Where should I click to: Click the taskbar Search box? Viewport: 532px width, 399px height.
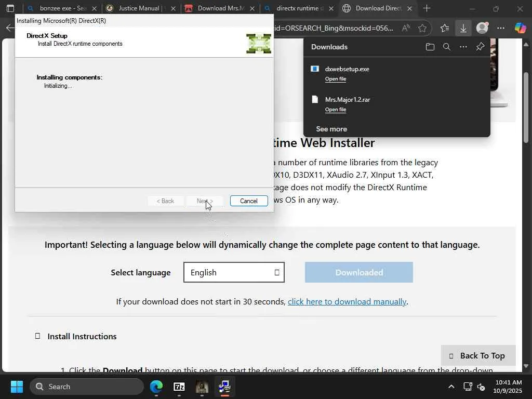click(x=87, y=387)
